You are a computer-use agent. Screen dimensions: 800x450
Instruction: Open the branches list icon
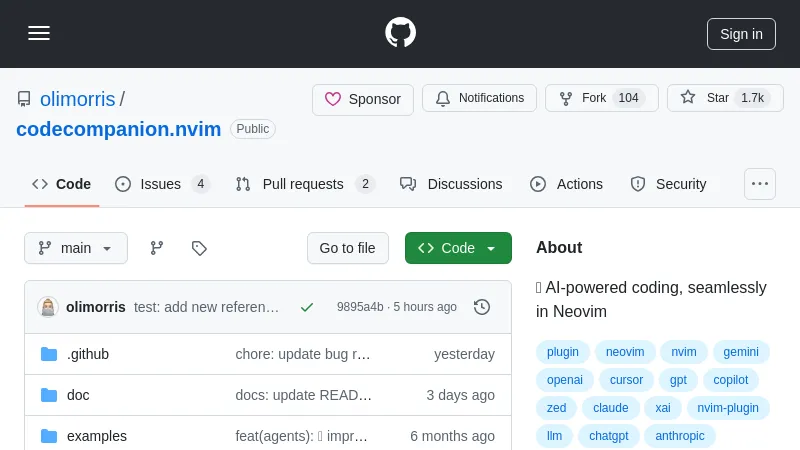157,248
